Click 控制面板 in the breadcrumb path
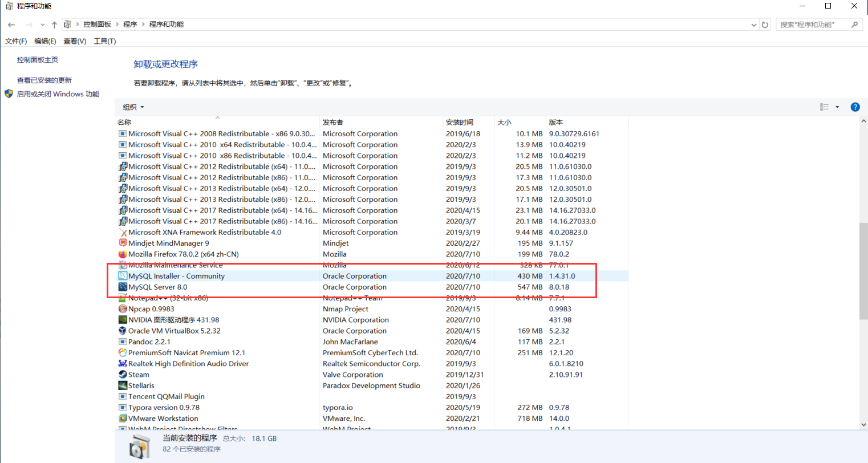Screen dimensions: 868x463 coord(98,25)
